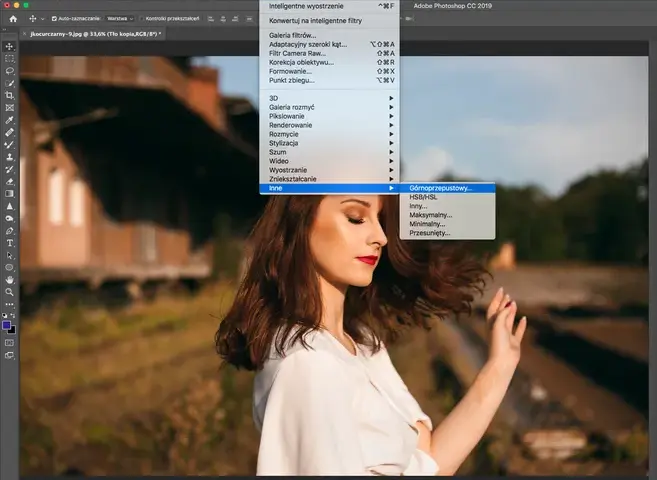
Task: Select the Eraser tool
Action: [x=9, y=181]
